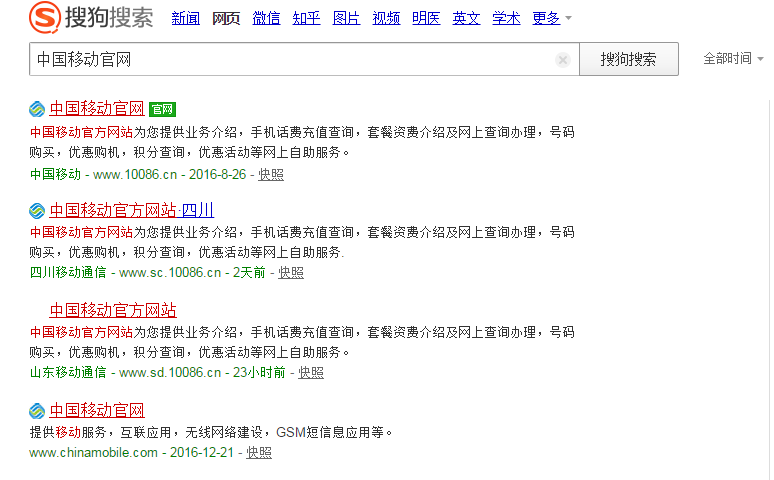Open 快照 for www.sd.10086.cn result
The width and height of the screenshot is (774, 480).
click(x=311, y=372)
